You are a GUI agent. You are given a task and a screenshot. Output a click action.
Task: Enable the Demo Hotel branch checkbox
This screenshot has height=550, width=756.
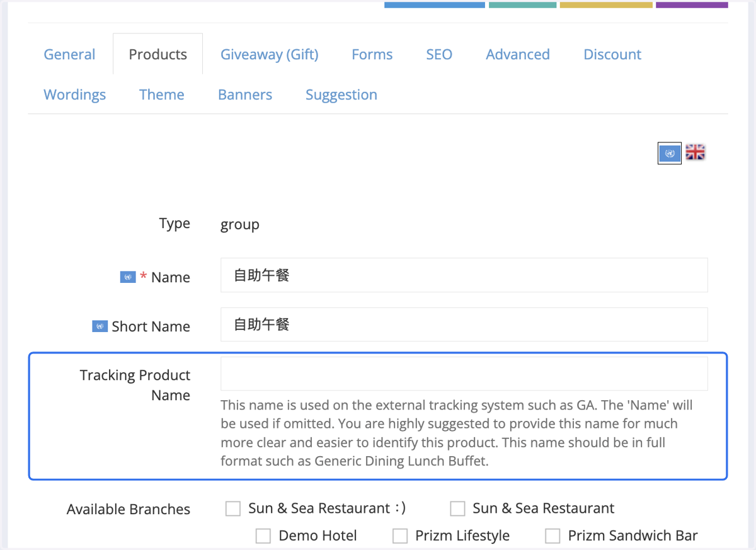tap(263, 536)
